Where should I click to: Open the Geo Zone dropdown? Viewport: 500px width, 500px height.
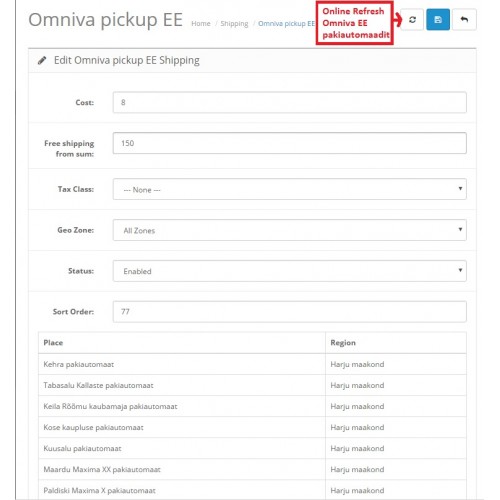289,230
